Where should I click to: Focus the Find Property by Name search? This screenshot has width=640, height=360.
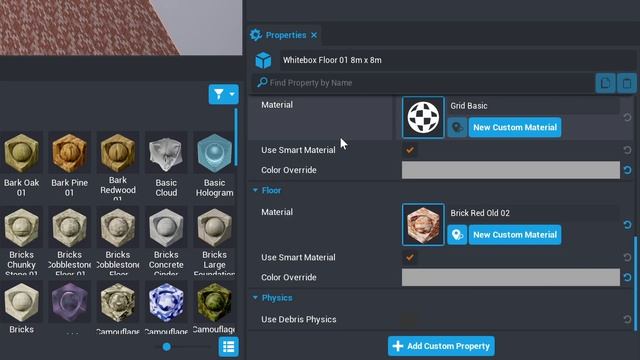[x=424, y=83]
